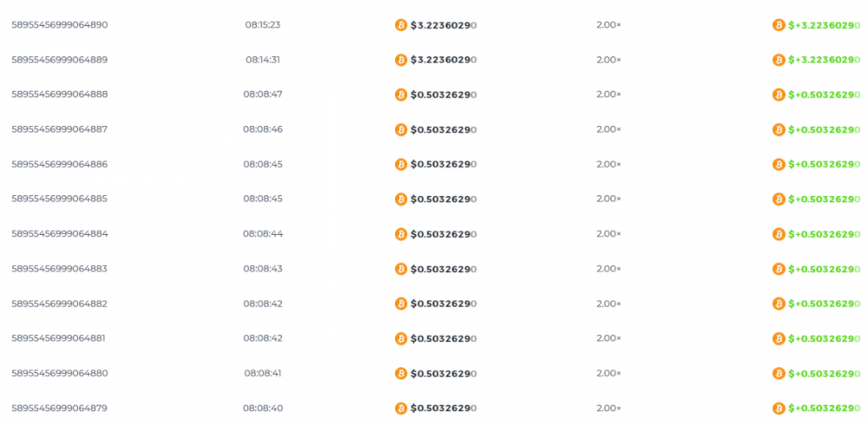
Task: Click the bet amount in row 58955456999064883
Action: pos(444,269)
